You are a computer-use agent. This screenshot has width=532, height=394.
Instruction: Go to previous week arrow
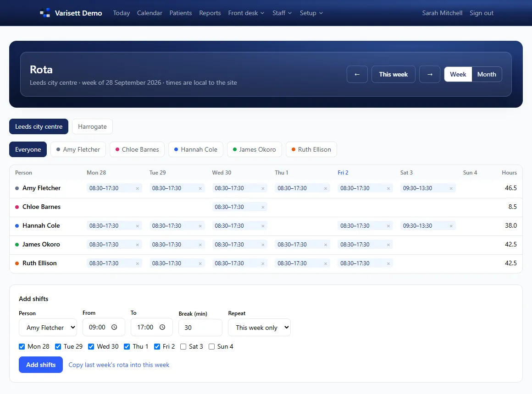tap(357, 74)
